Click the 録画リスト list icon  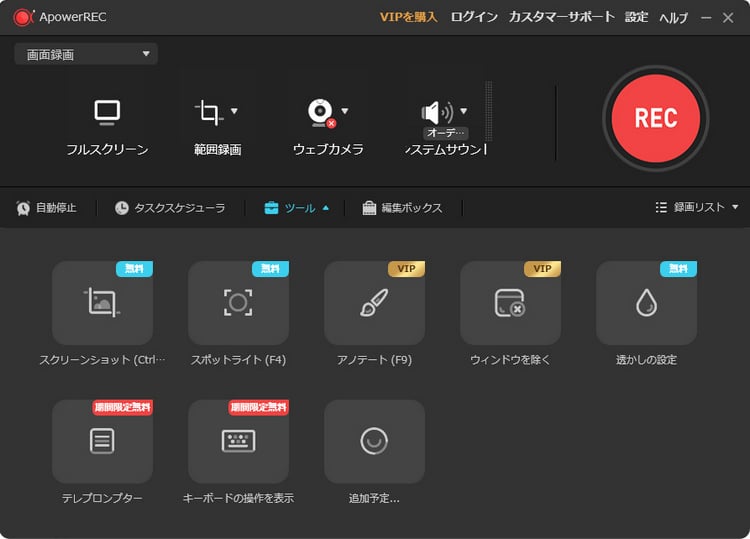[661, 207]
